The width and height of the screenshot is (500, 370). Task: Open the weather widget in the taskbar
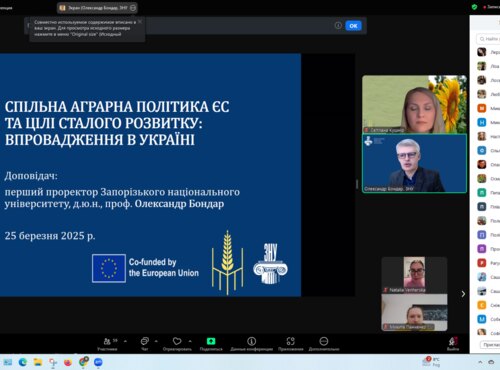tap(431, 362)
